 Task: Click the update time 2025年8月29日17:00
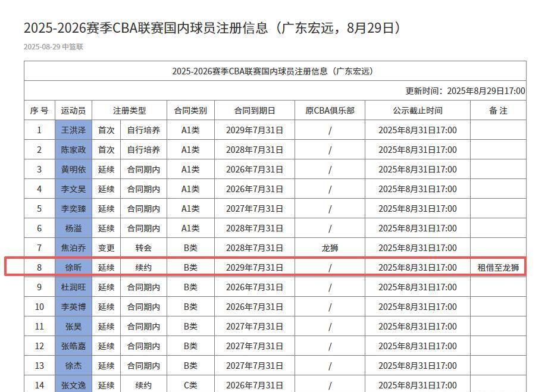486,91
